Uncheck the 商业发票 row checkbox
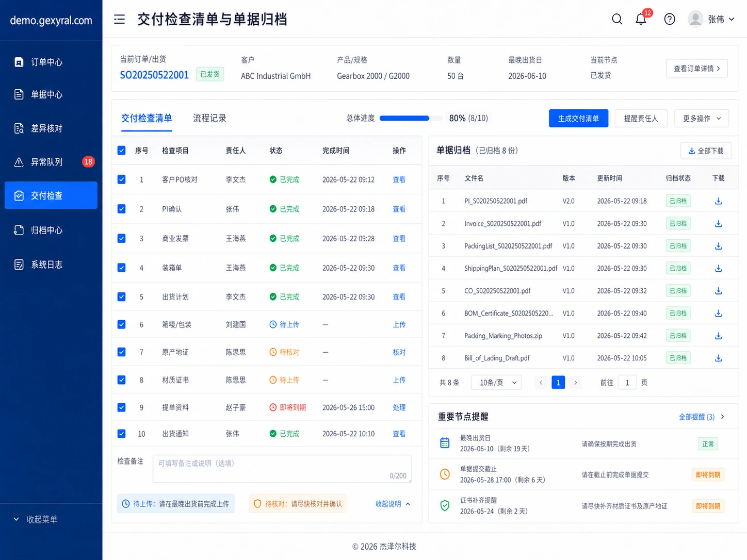Screen dimensions: 747x560 pyautogui.click(x=122, y=238)
